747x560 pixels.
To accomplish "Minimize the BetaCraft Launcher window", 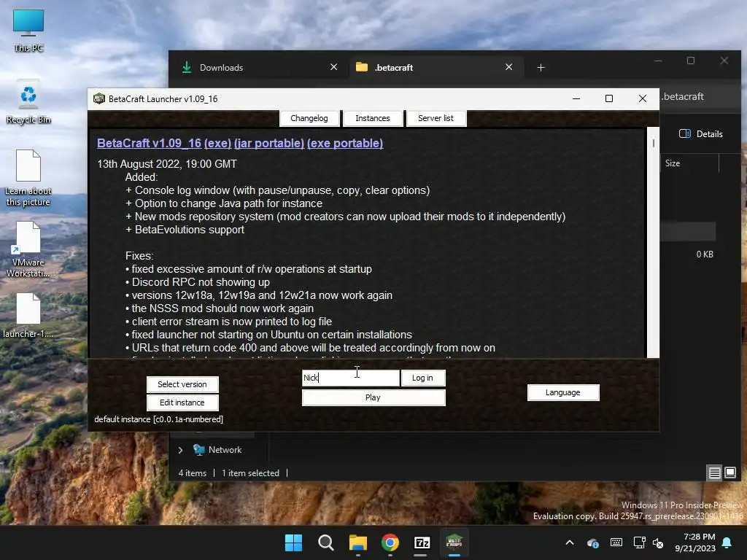I will tap(576, 98).
